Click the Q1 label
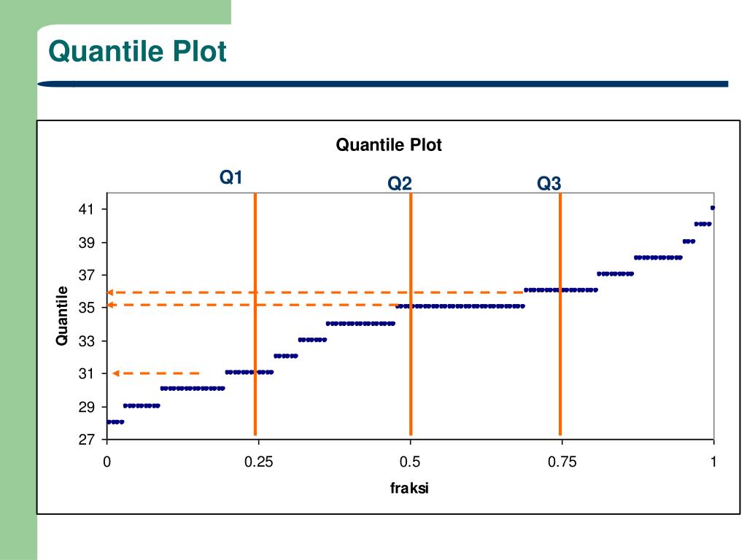 [x=231, y=177]
